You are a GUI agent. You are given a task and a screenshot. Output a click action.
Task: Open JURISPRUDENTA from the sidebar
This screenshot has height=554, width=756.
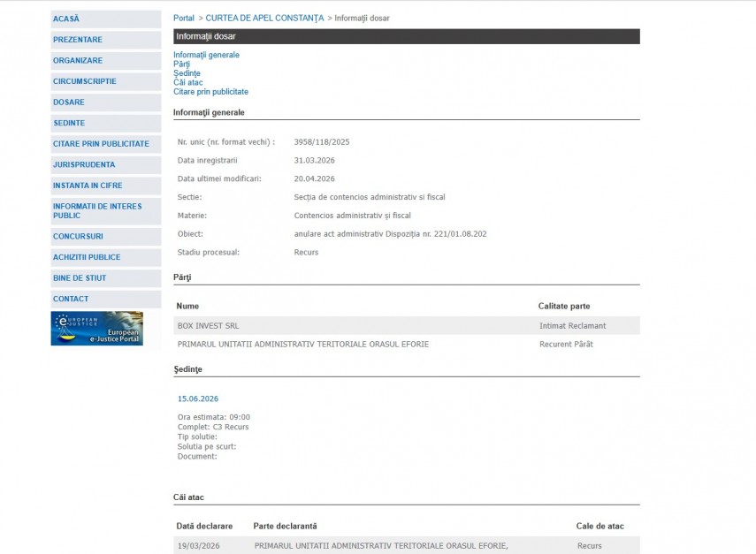84,164
